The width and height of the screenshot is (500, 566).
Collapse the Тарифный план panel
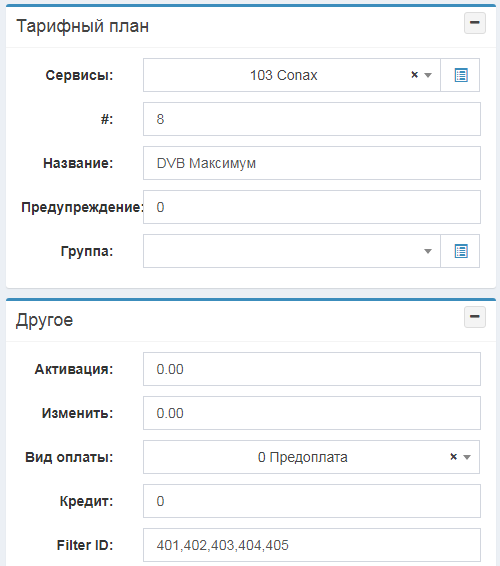[x=475, y=23]
